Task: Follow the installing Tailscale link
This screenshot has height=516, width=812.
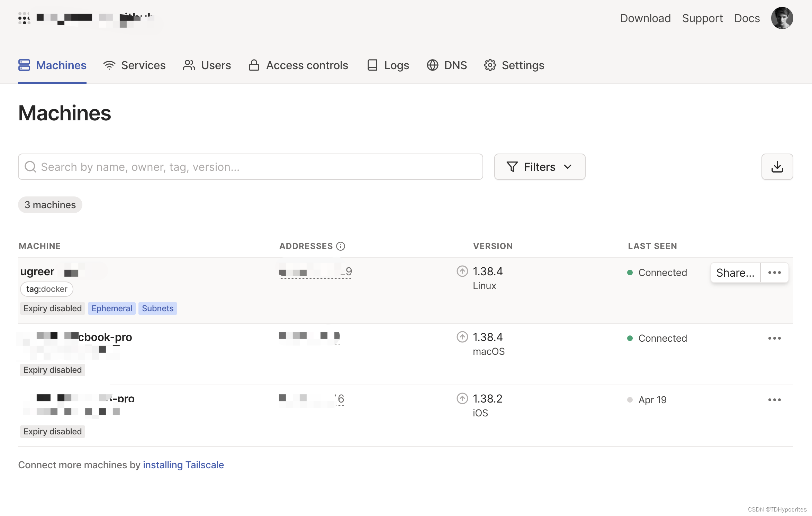Action: pos(183,465)
